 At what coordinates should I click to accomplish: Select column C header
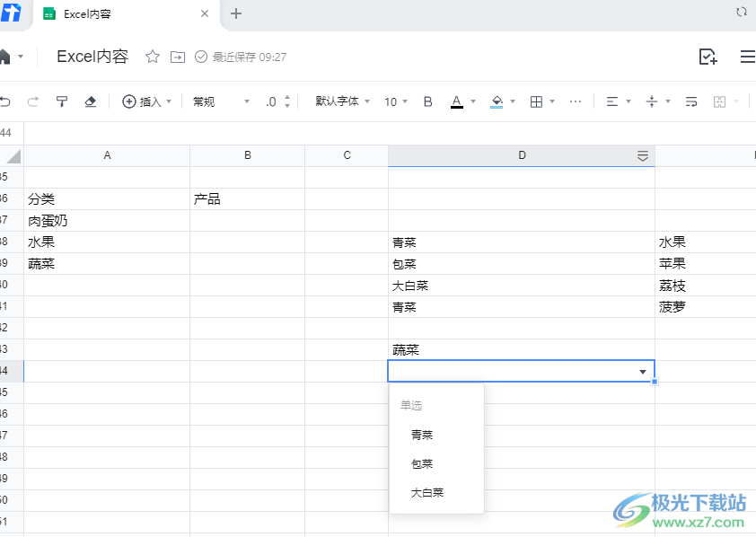(347, 155)
